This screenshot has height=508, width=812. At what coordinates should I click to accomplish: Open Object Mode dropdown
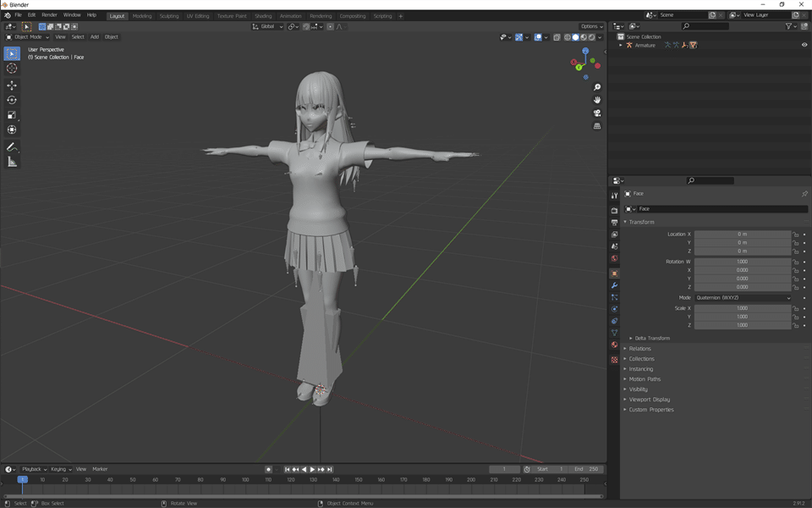27,37
